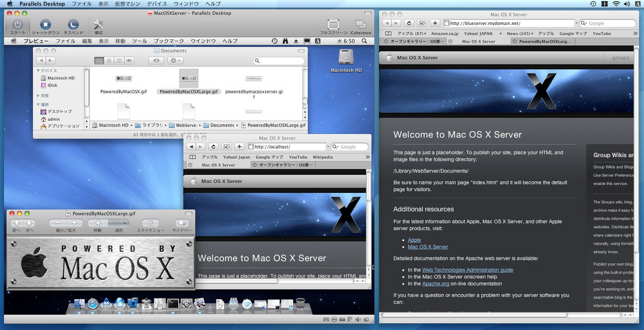Expand the Shared section in Finder sidebar
The height and width of the screenshot is (330, 644).
(x=39, y=95)
